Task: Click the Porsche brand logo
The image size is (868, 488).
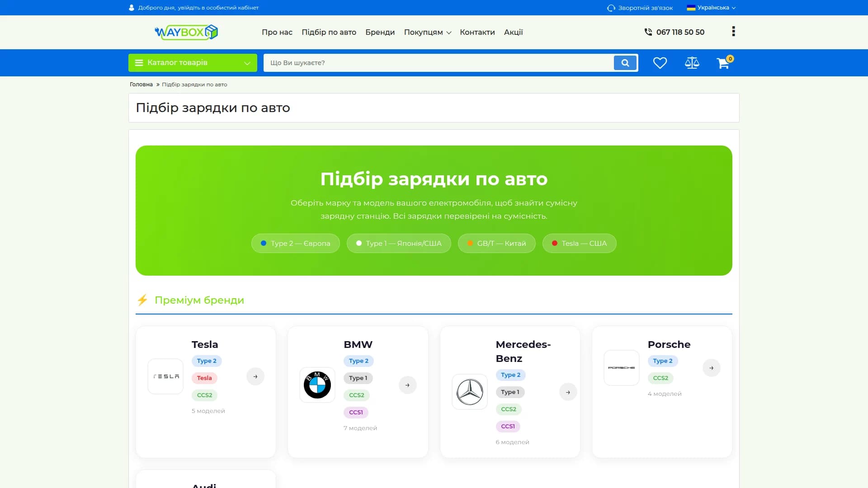Action: click(622, 368)
